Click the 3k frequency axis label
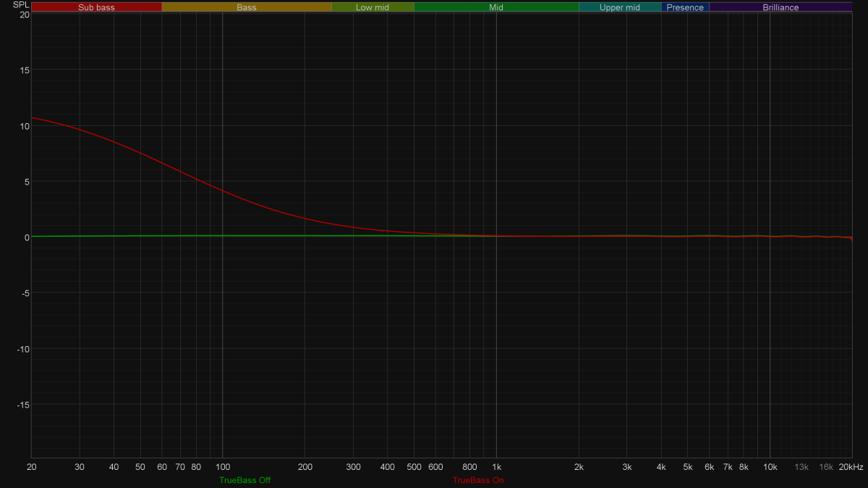The height and width of the screenshot is (488, 868). 627,467
